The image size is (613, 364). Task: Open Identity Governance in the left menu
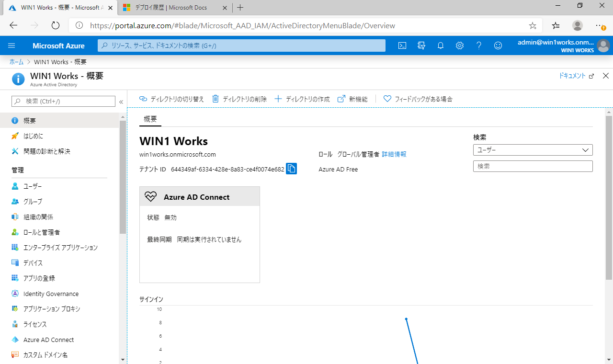pos(59,294)
